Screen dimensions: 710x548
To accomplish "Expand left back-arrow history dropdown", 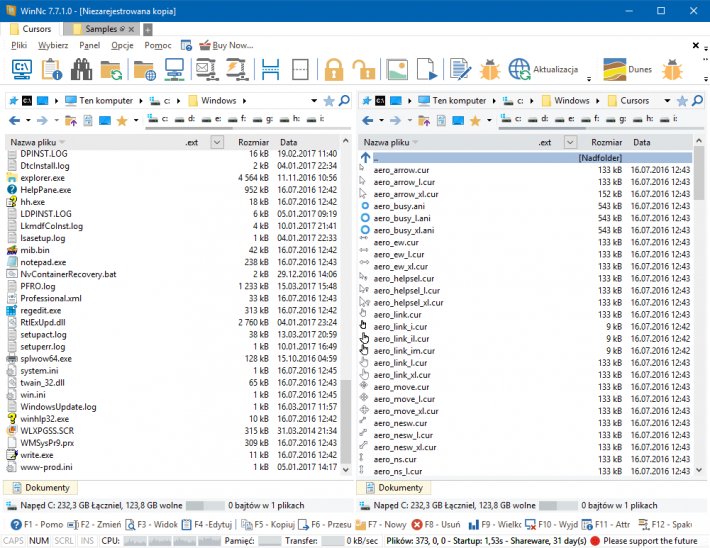I will tap(28, 120).
